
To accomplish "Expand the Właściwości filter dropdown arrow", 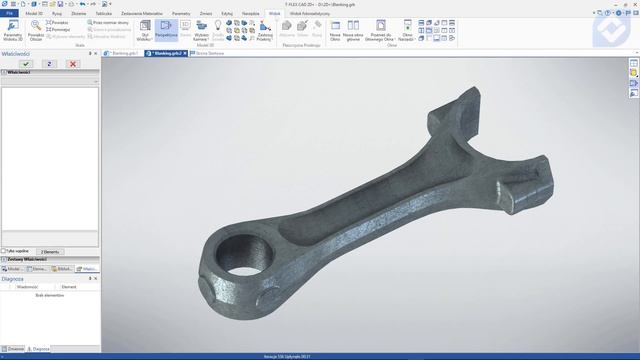I will pyautogui.click(x=96, y=82).
